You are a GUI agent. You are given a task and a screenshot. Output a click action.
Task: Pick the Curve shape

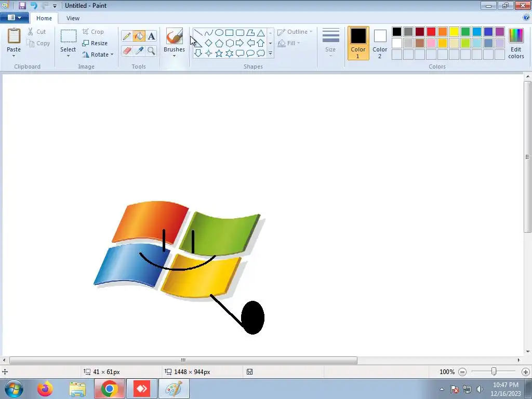(x=209, y=33)
